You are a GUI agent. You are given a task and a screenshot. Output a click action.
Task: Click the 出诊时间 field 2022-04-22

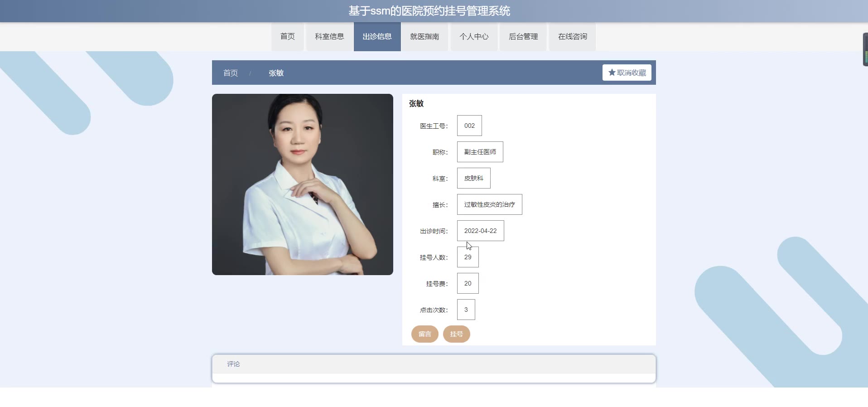point(481,231)
